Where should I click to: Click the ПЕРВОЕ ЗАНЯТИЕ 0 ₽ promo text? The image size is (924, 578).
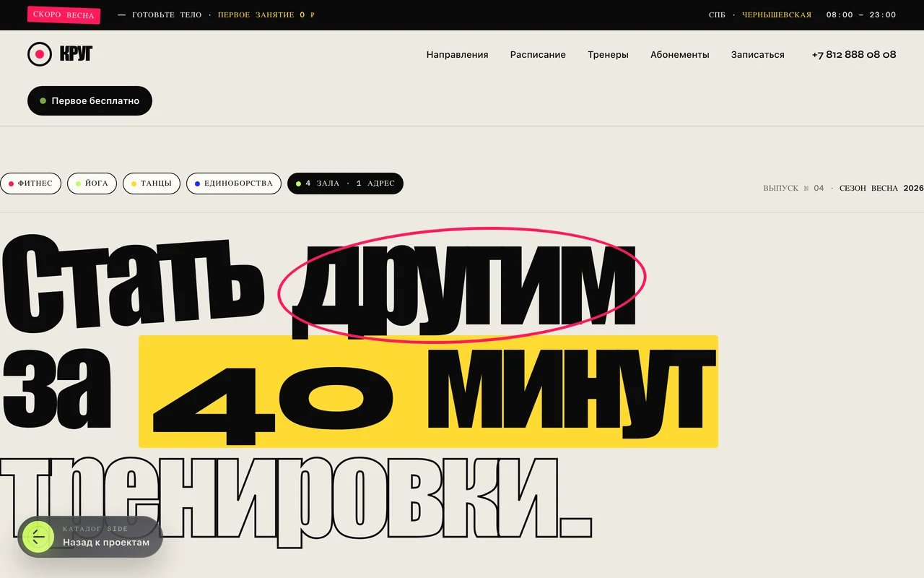click(266, 15)
